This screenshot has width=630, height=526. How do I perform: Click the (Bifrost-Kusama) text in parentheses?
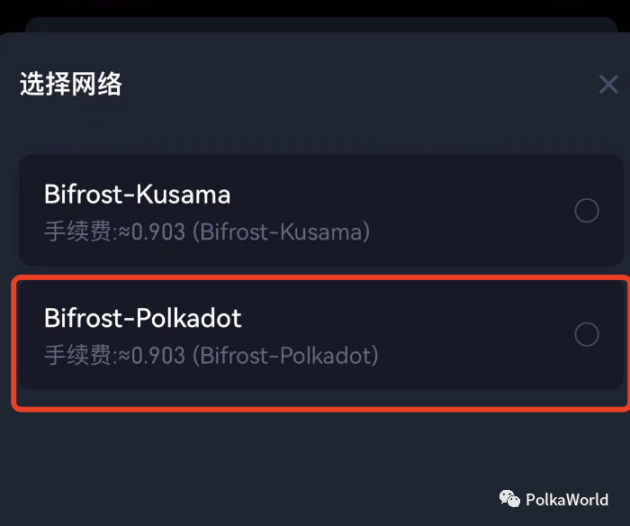280,232
